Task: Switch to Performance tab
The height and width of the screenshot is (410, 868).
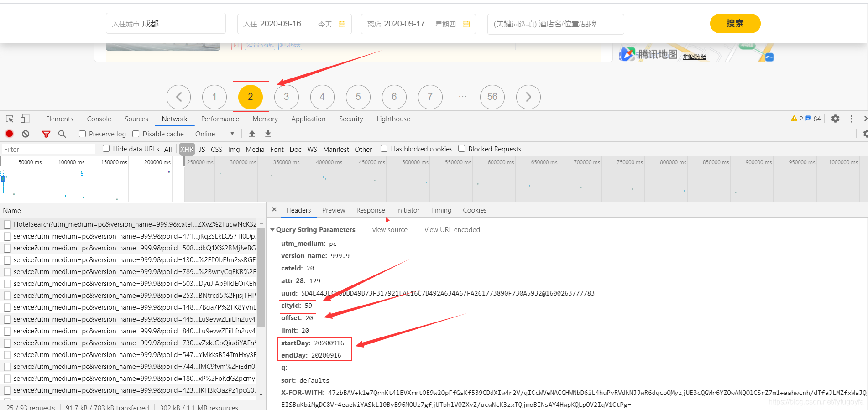Action: tap(220, 119)
